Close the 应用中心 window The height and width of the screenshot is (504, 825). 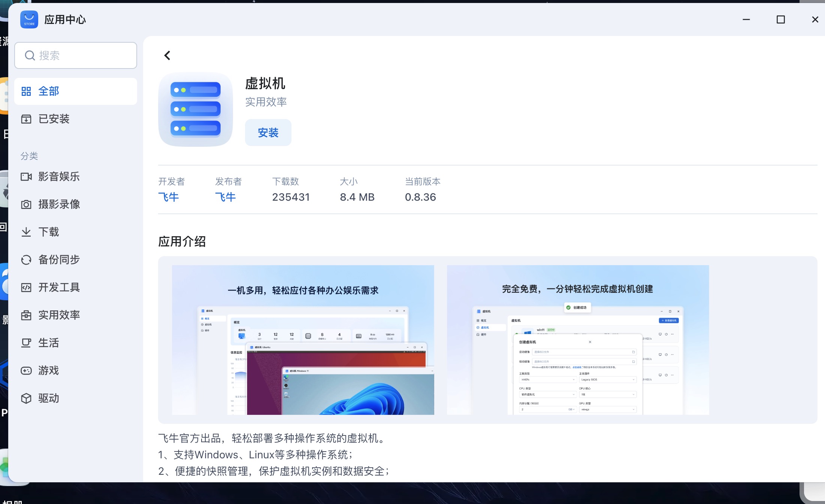815,19
